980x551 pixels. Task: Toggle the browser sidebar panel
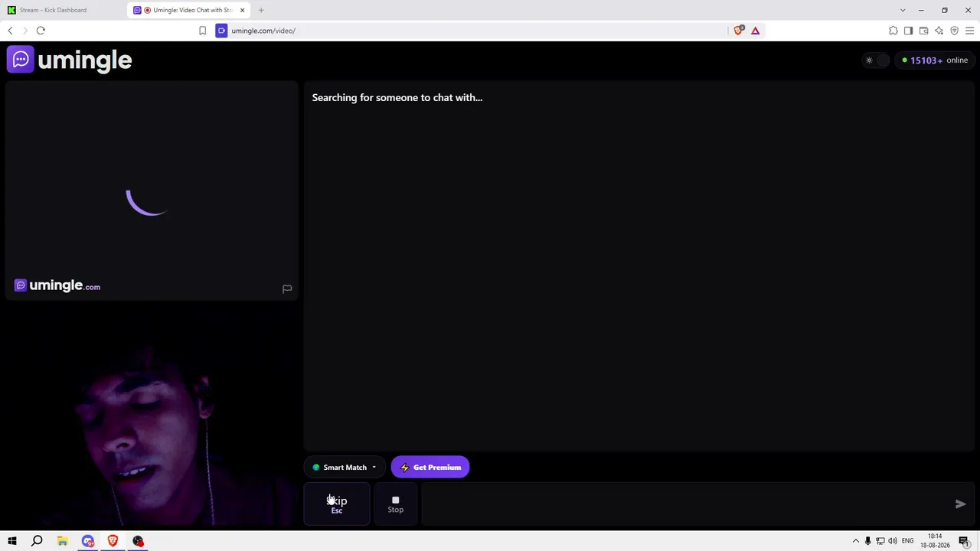click(x=908, y=31)
